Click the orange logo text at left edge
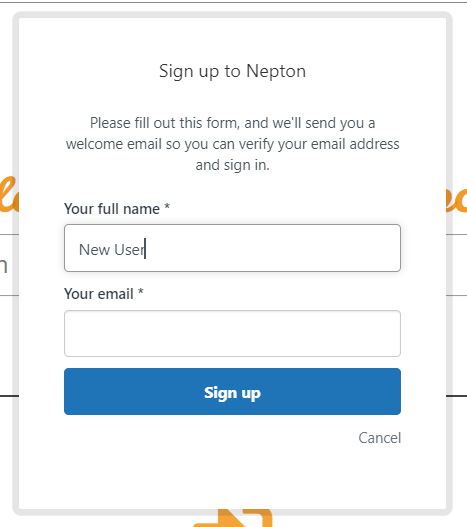Image resolution: width=467 pixels, height=527 pixels. pos(9,195)
